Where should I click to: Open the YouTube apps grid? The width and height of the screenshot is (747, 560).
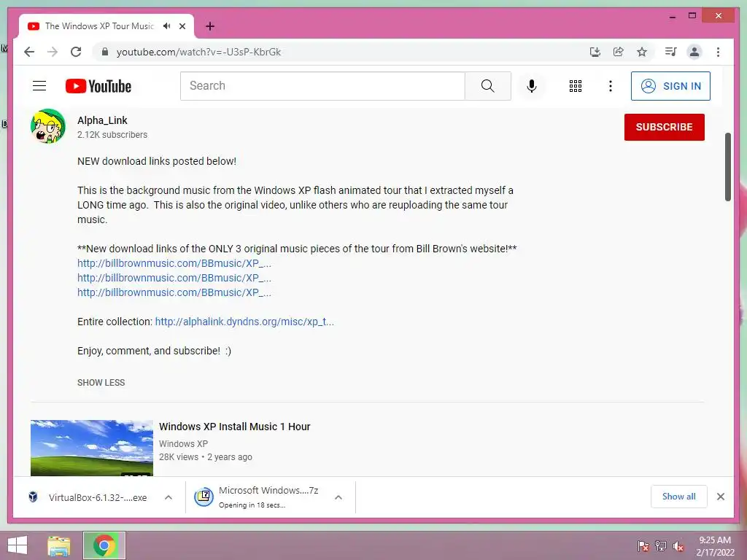[576, 86]
